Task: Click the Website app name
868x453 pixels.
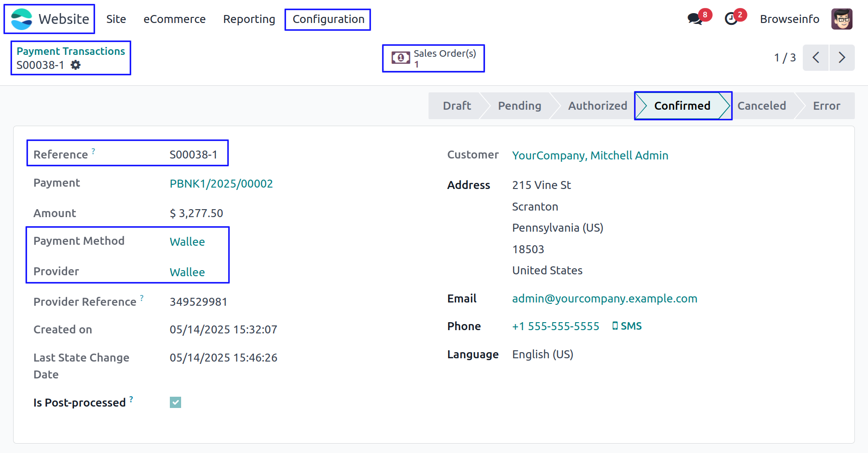Action: coord(64,19)
